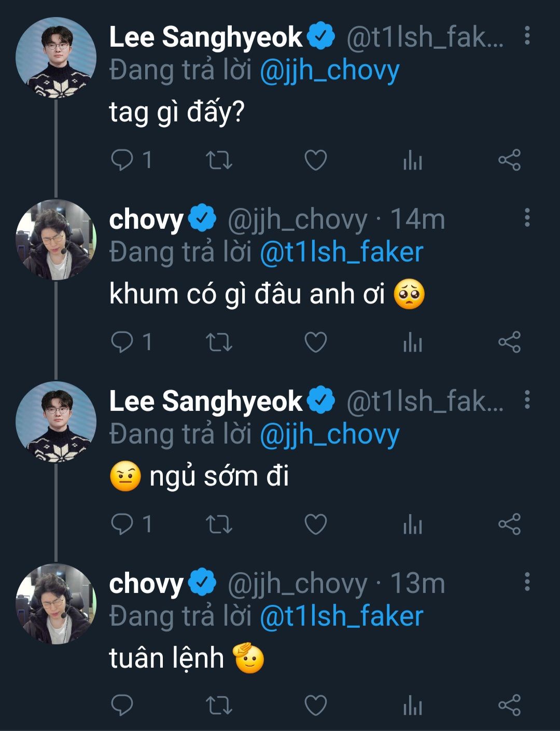This screenshot has width=560, height=731.
Task: Retweet the "tag gì đấy?" tweet
Action: [219, 160]
